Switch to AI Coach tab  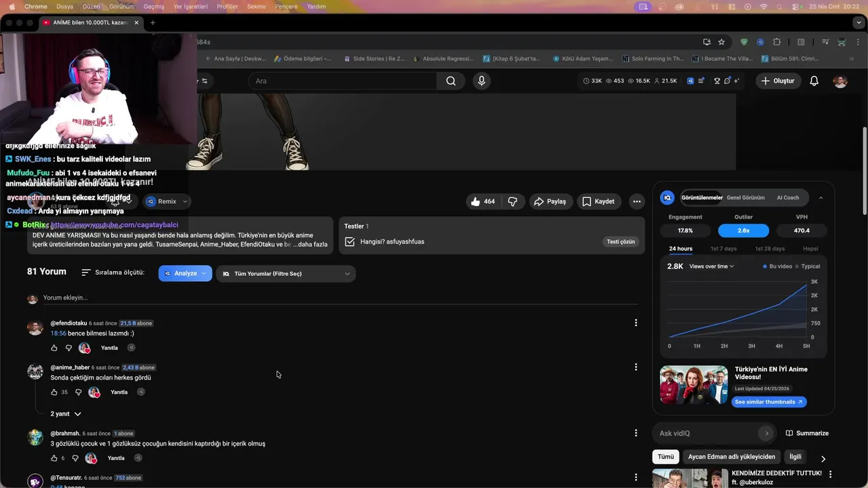(788, 198)
